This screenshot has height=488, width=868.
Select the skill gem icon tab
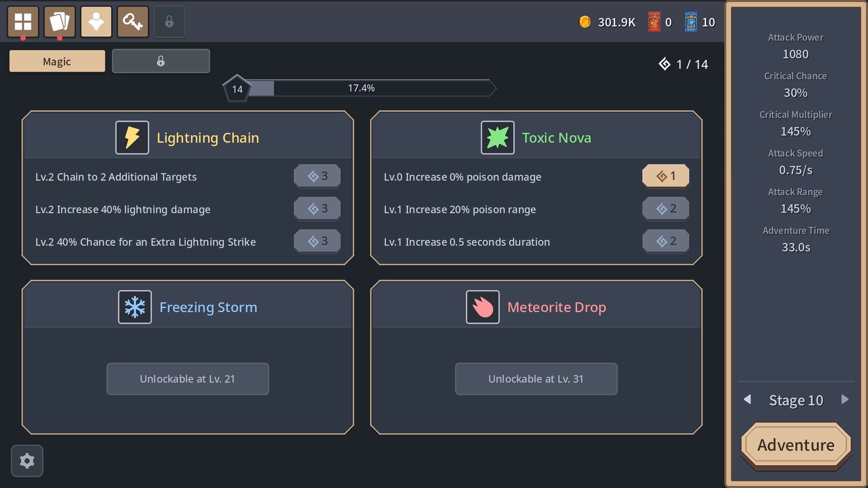click(x=96, y=22)
